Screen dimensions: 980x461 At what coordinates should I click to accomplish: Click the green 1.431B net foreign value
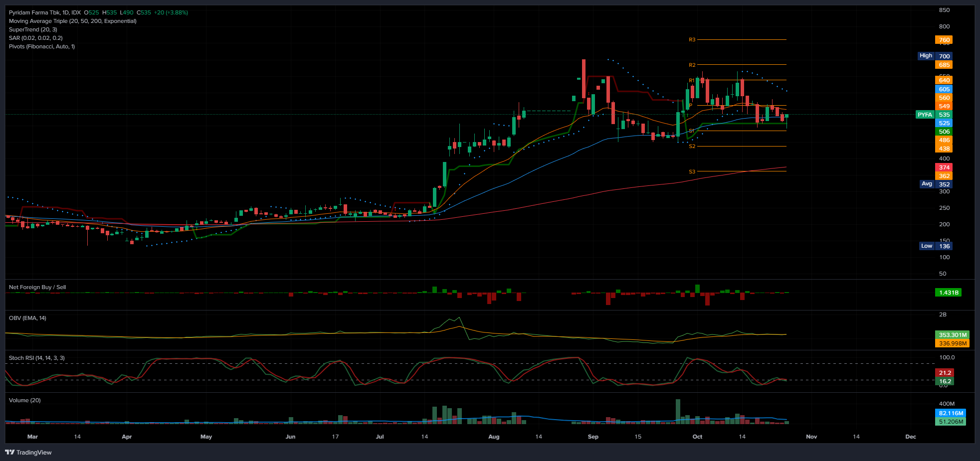click(x=948, y=293)
